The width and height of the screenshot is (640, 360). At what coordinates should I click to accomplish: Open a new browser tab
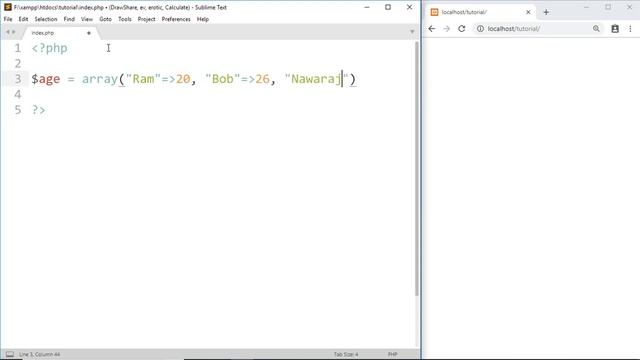click(546, 12)
